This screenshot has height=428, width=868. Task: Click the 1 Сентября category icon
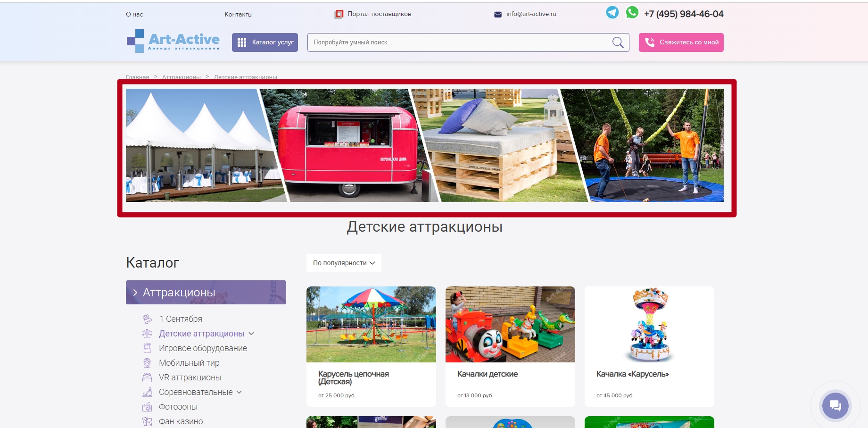tap(147, 319)
